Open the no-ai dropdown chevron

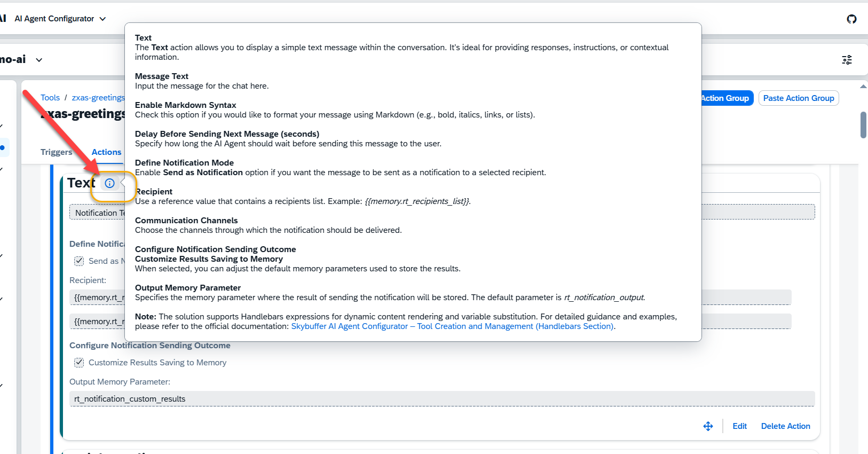click(39, 60)
